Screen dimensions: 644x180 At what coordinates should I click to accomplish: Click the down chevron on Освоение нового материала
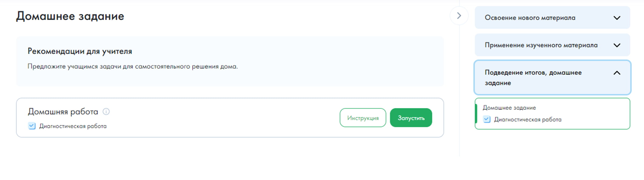(x=617, y=18)
